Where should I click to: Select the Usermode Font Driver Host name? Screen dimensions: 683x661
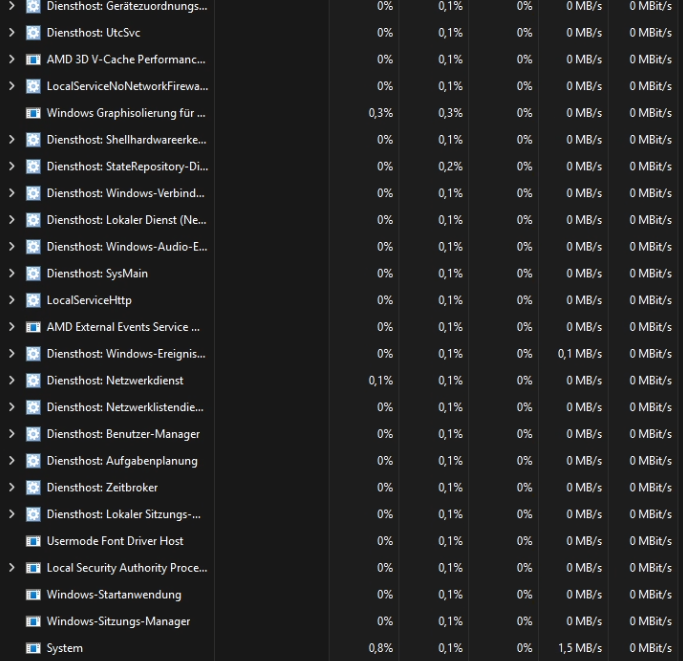[x=115, y=541]
